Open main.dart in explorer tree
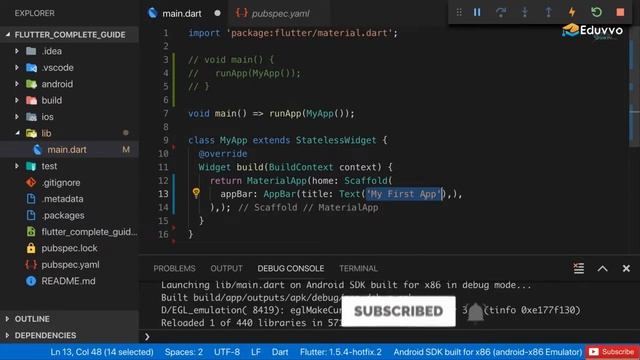This screenshot has height=360, width=640. (67, 150)
